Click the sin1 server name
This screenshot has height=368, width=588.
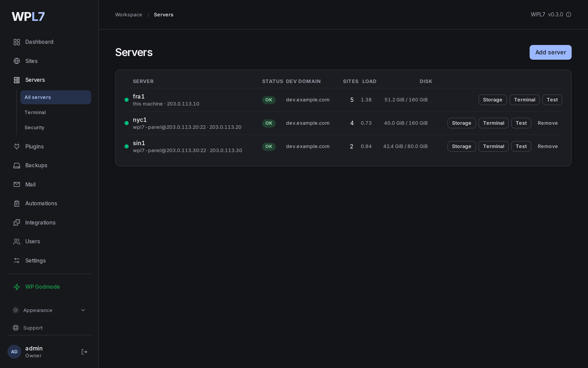tap(139, 143)
